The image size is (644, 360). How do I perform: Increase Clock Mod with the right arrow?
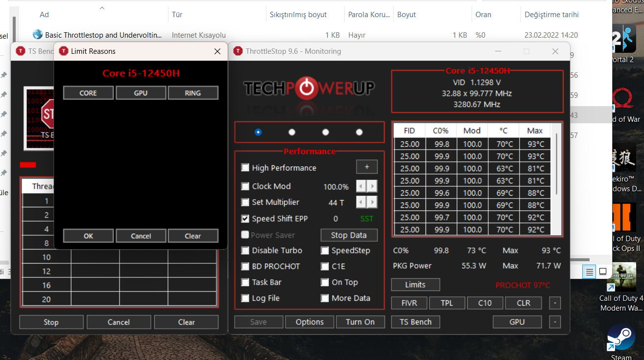coord(372,186)
